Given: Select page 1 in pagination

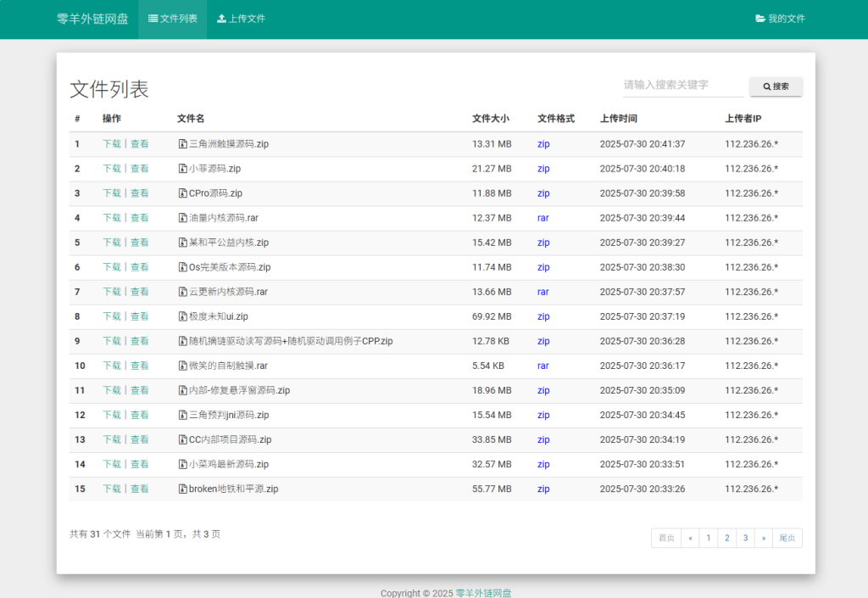Looking at the screenshot, I should (709, 538).
